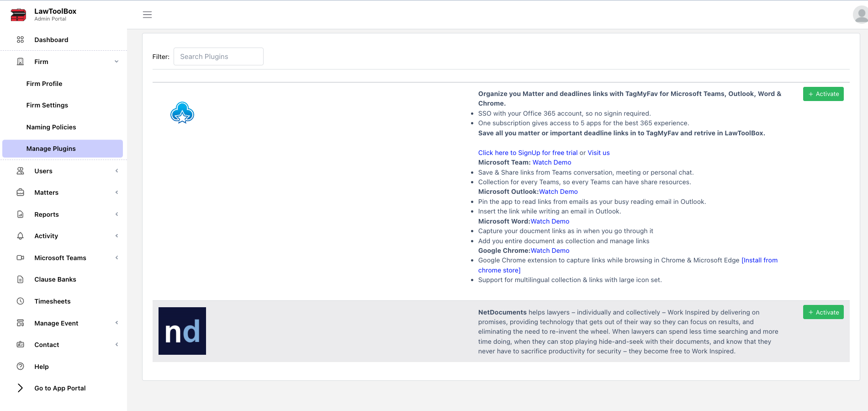Click the LawToolBox toolbox logo icon

(x=18, y=15)
